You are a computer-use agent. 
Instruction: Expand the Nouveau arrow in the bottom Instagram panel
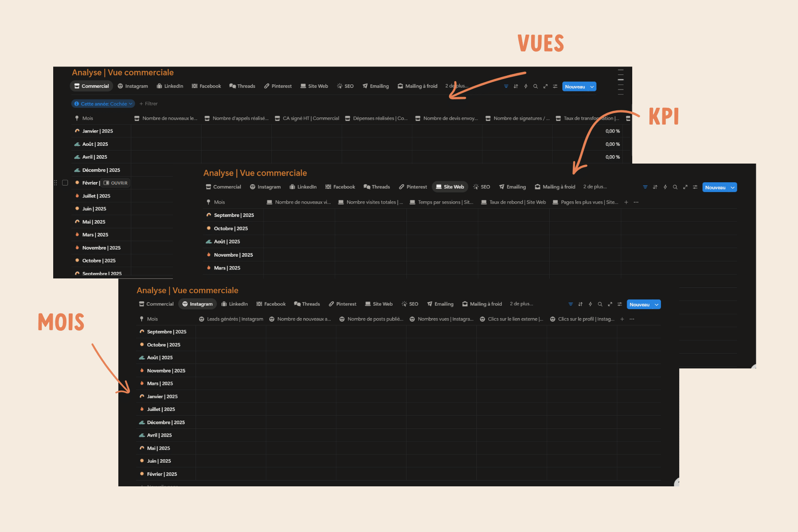(x=657, y=305)
